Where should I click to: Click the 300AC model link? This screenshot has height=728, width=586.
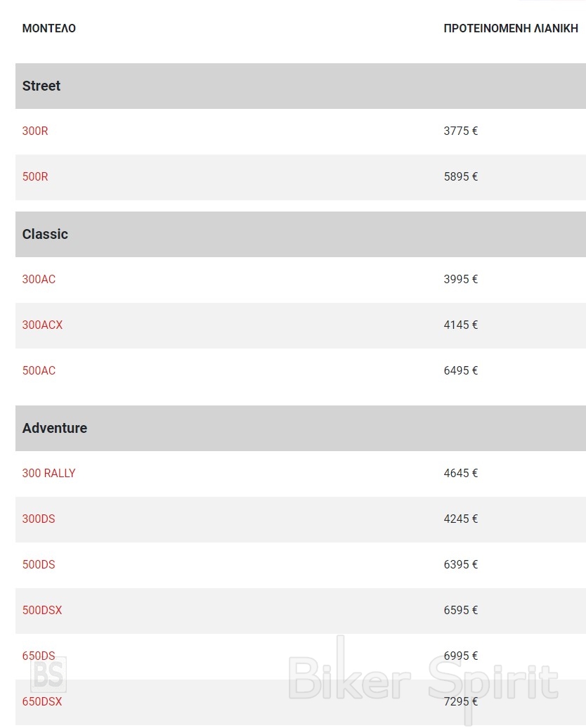(39, 280)
